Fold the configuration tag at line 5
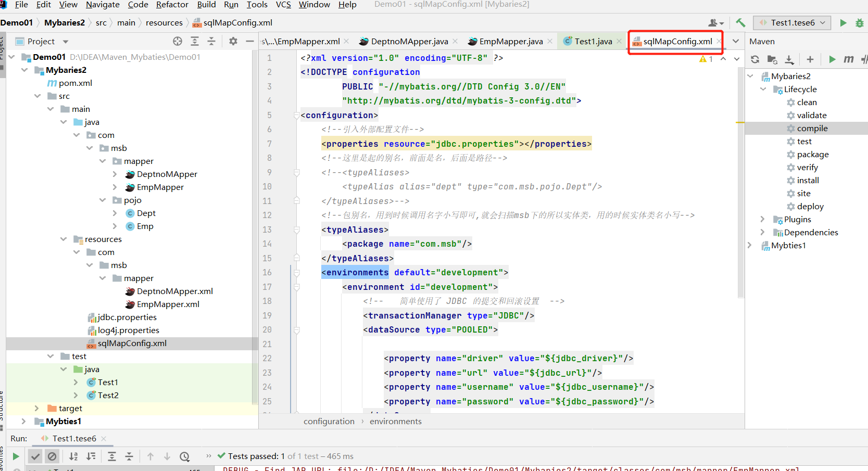 click(x=296, y=116)
